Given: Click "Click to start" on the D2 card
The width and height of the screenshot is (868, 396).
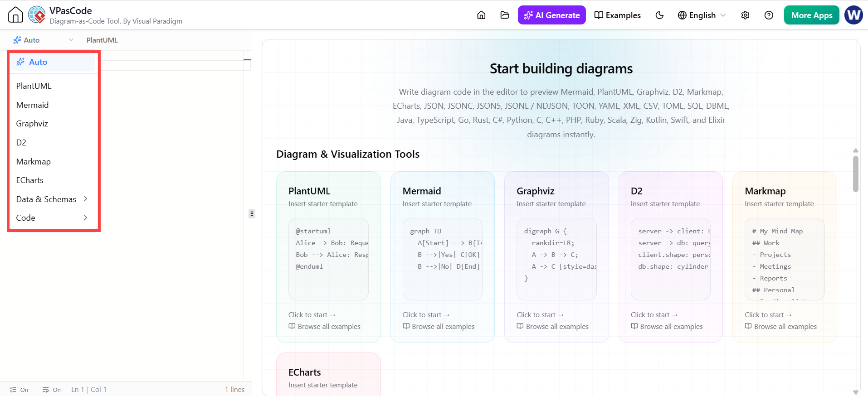Looking at the screenshot, I should click(654, 315).
